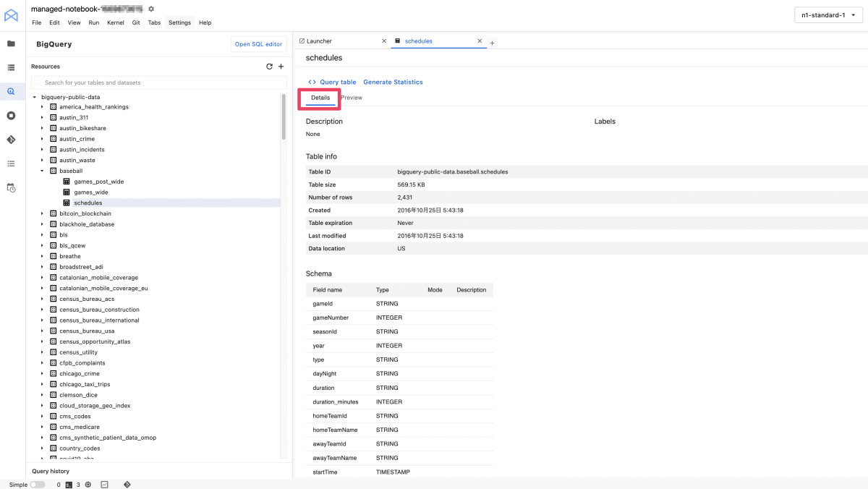Click the notebook logo icon in the top-left corner
The image size is (868, 489).
[x=11, y=14]
